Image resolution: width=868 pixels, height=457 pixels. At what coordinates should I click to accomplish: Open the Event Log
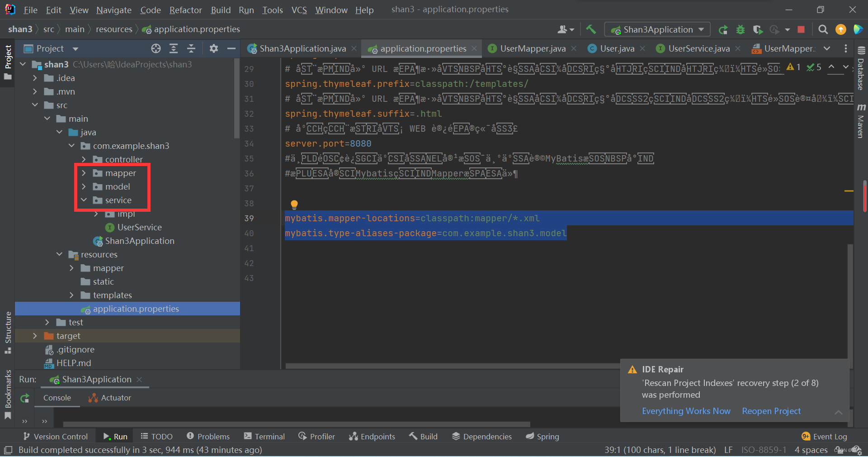click(825, 437)
